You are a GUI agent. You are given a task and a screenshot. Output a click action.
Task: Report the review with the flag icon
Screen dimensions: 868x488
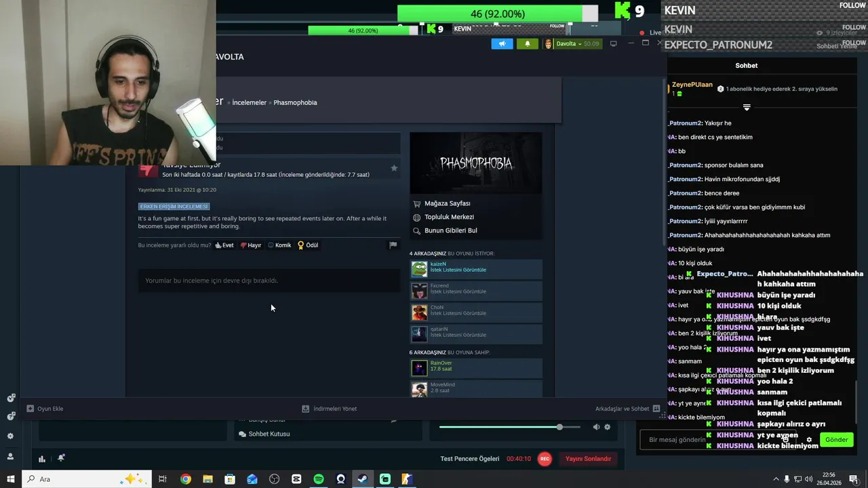[393, 245]
